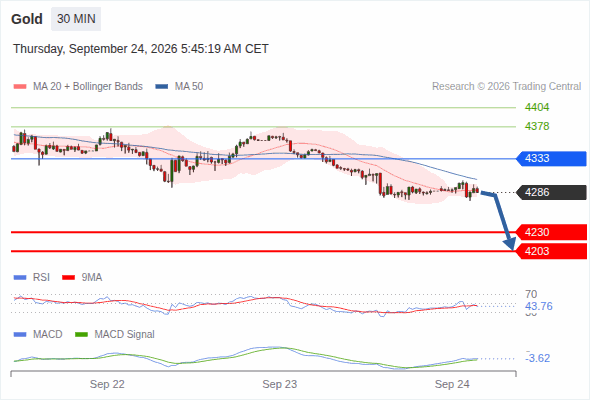This screenshot has width=590, height=400.
Task: Select the chart timestamp Thursday, September 24, 2026
Action: pyautogui.click(x=141, y=49)
